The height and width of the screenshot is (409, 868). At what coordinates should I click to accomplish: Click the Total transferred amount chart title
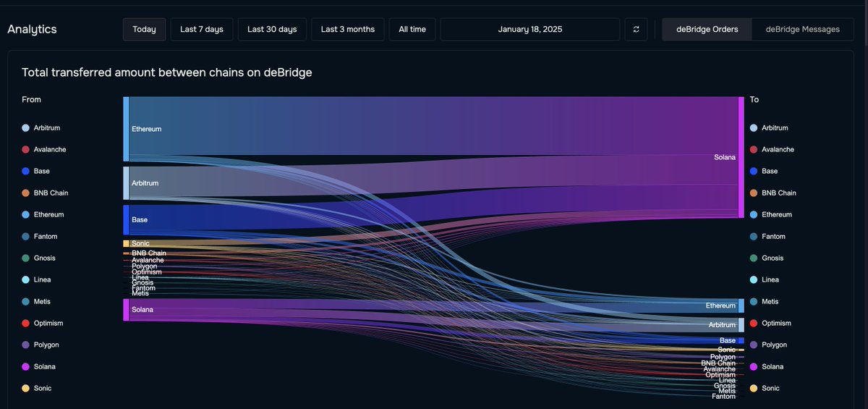[x=167, y=72]
